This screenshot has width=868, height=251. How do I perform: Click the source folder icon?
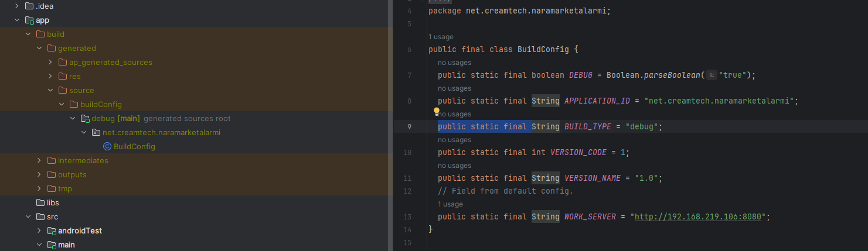[63, 90]
